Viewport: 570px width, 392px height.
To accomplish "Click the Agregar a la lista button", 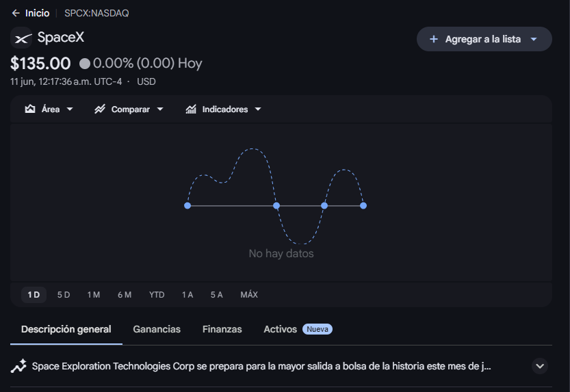I will [x=484, y=39].
